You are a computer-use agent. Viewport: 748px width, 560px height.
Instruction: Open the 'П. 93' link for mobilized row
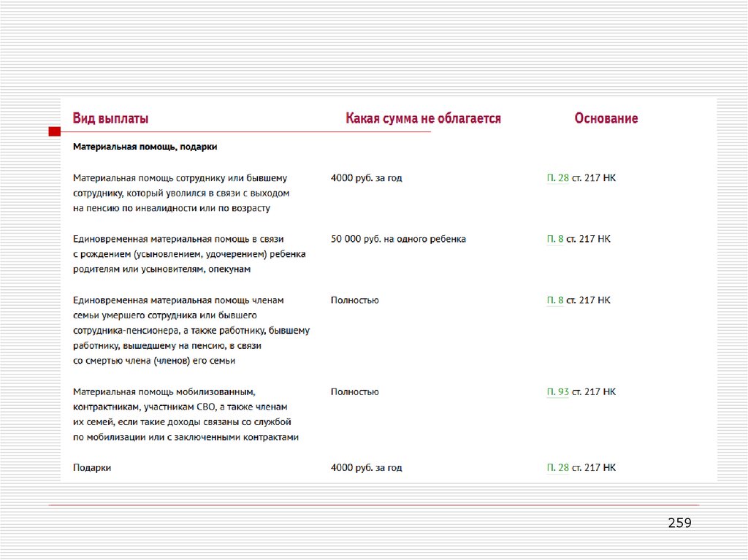pyautogui.click(x=557, y=391)
